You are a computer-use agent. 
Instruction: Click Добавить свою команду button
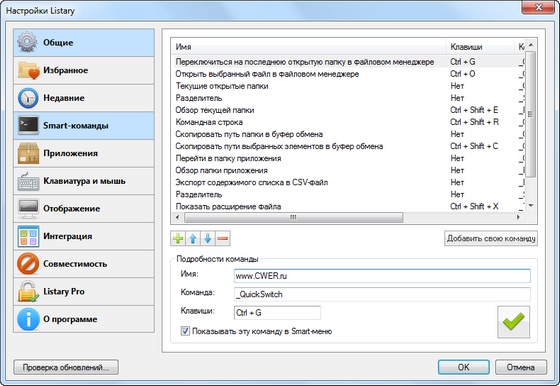click(491, 238)
